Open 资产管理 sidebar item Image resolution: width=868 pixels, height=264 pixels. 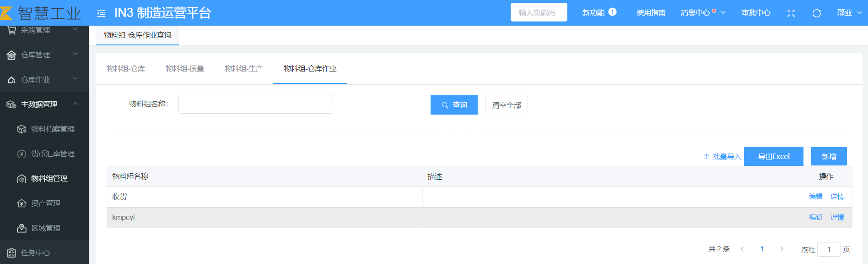click(45, 203)
